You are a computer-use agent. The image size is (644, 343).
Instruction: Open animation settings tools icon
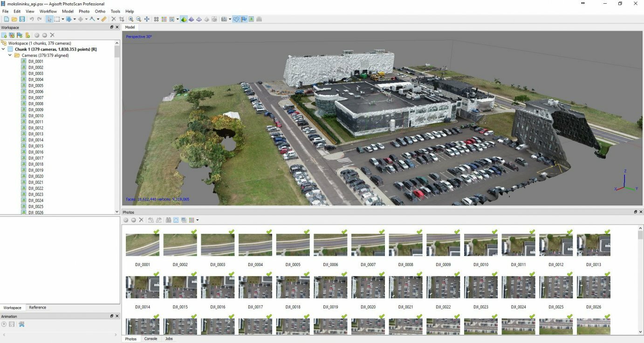pyautogui.click(x=21, y=324)
